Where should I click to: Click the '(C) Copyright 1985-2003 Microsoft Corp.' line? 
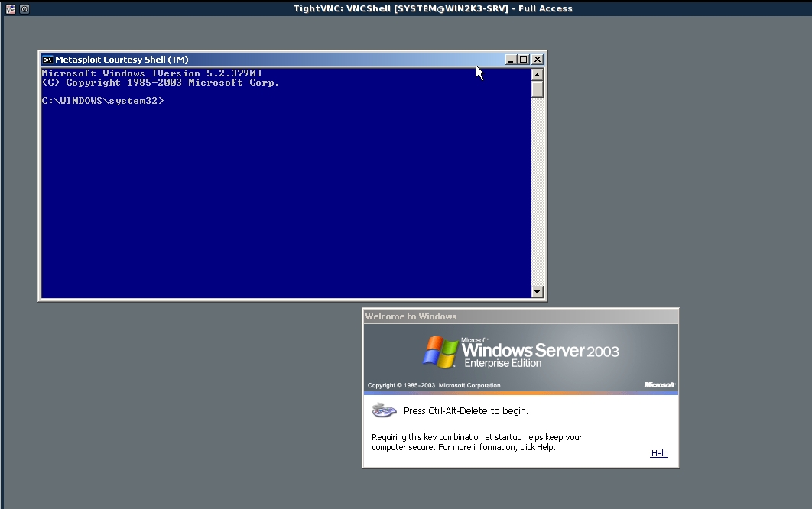[161, 83]
